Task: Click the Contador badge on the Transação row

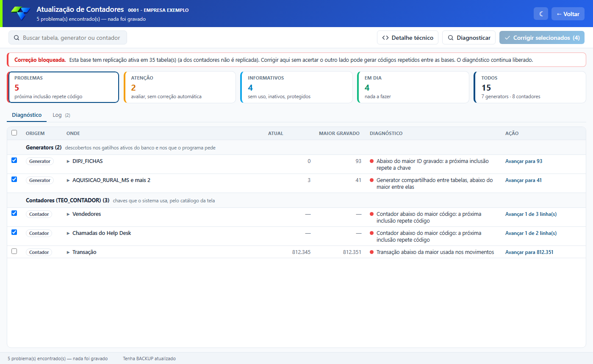Action: click(x=39, y=252)
